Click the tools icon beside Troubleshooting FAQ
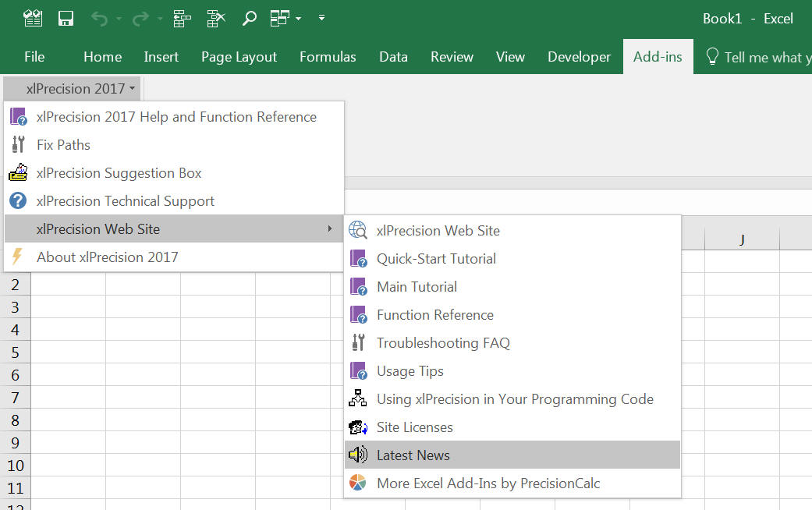The width and height of the screenshot is (812, 510). (358, 342)
